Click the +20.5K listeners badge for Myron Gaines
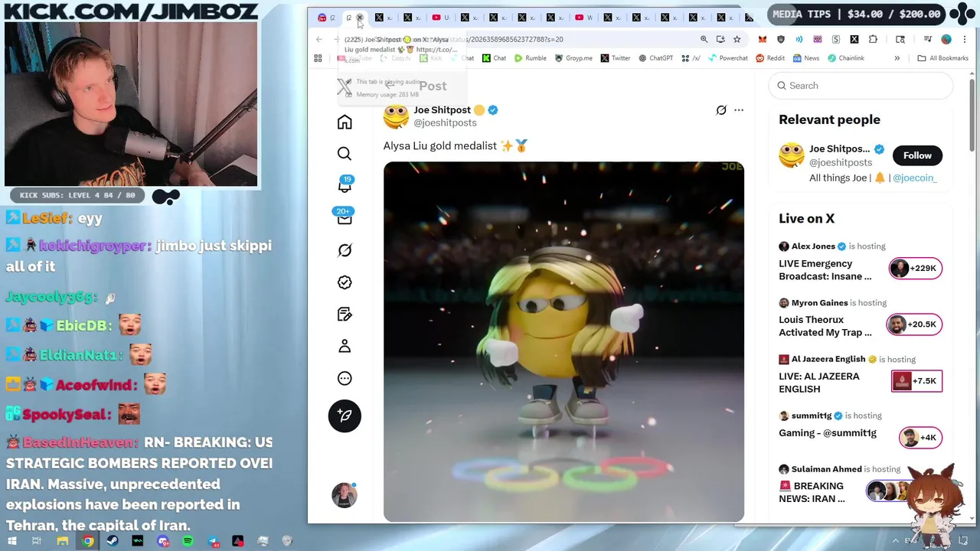980x551 pixels. (x=914, y=324)
